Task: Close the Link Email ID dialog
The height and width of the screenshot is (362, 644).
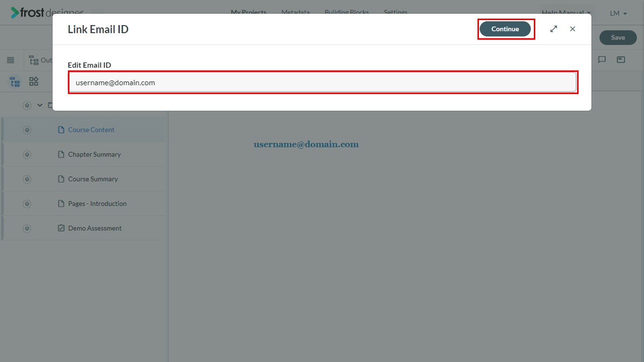Action: pos(573,29)
